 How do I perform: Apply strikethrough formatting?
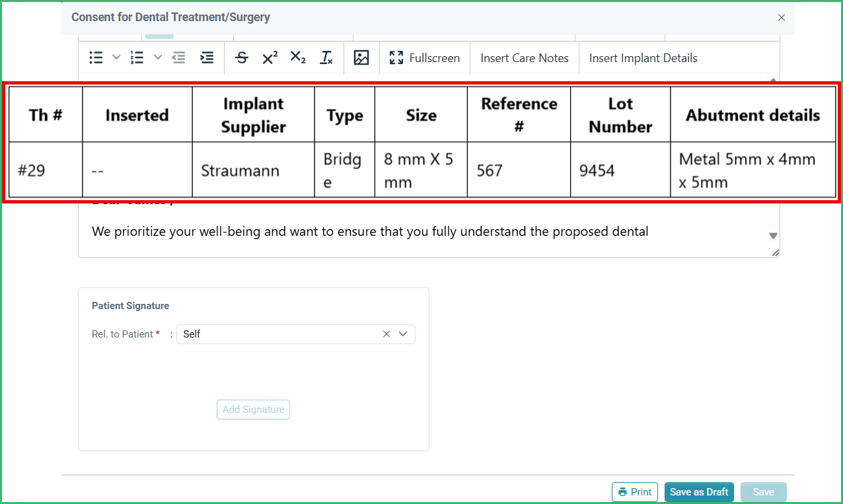point(242,57)
